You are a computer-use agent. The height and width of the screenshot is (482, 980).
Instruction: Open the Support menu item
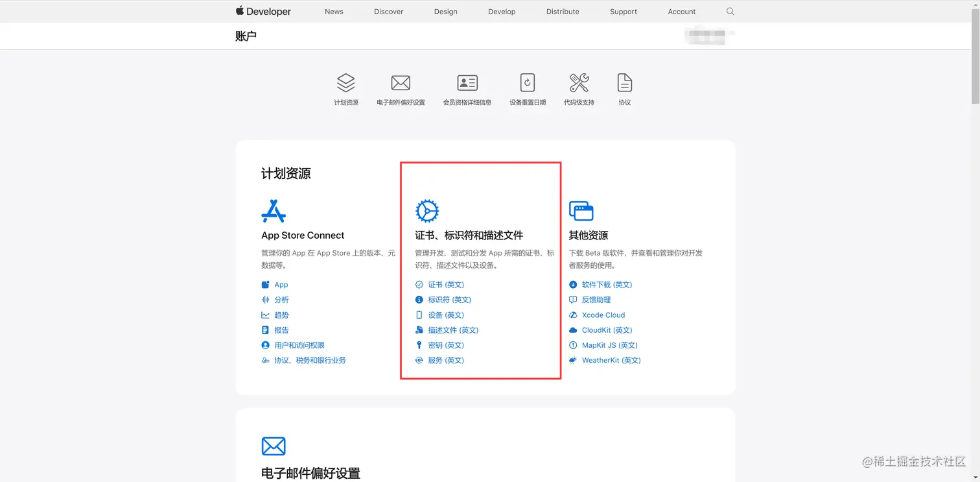624,12
